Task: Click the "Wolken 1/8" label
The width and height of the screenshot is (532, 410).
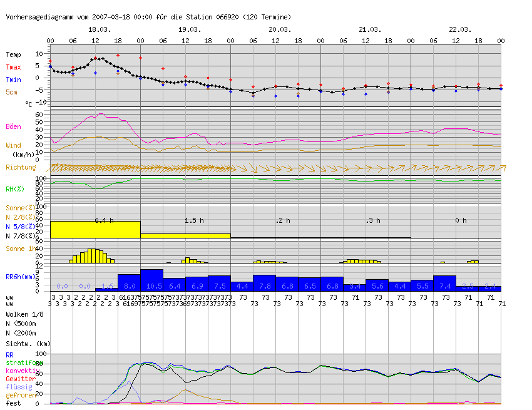Action: point(24,314)
